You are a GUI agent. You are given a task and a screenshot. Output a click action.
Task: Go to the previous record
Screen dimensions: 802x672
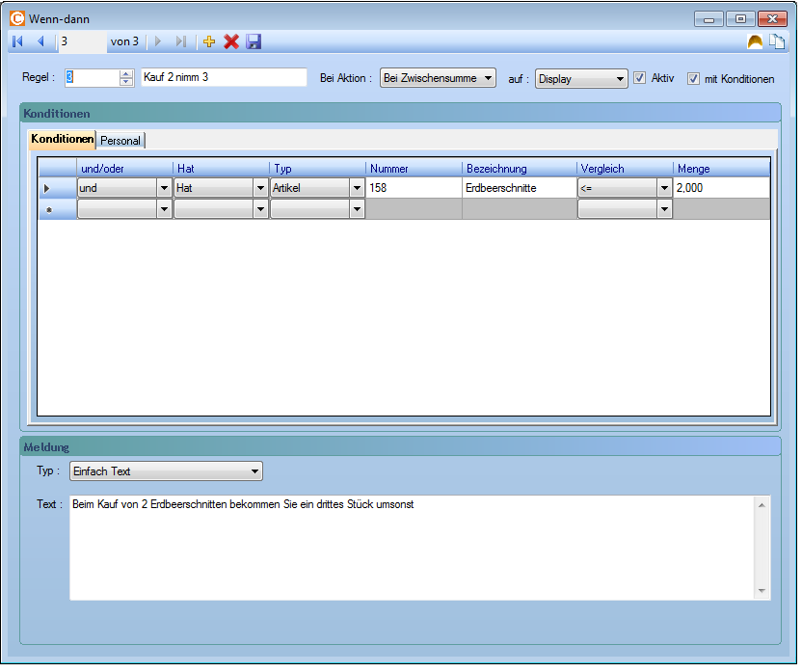point(40,41)
